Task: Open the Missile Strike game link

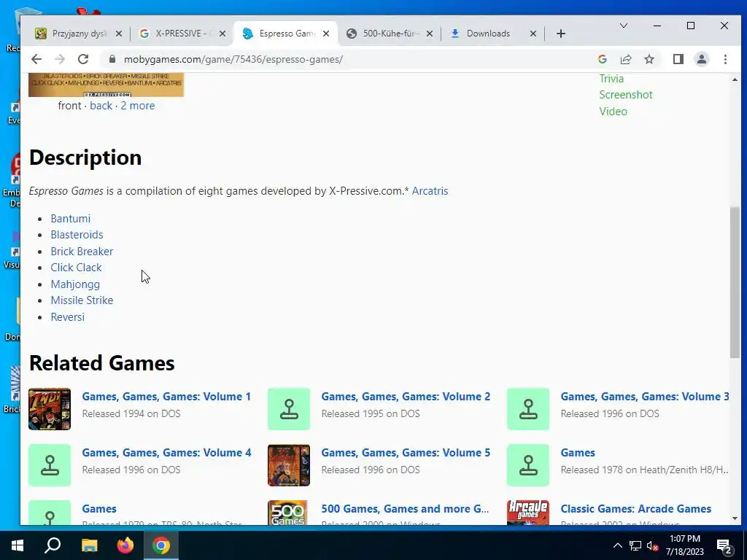Action: [x=82, y=300]
